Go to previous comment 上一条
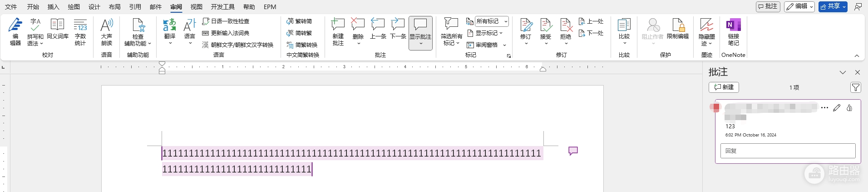 (378, 29)
